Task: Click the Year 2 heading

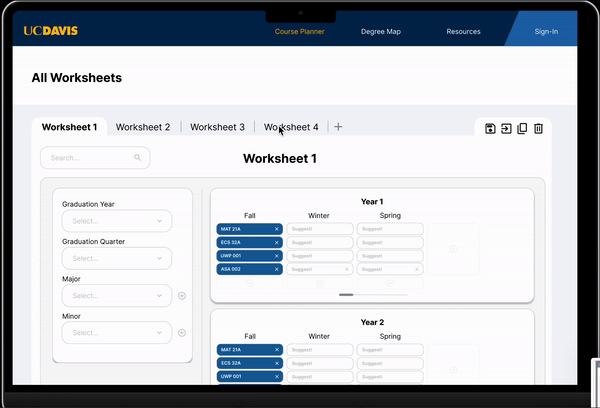Action: tap(372, 322)
